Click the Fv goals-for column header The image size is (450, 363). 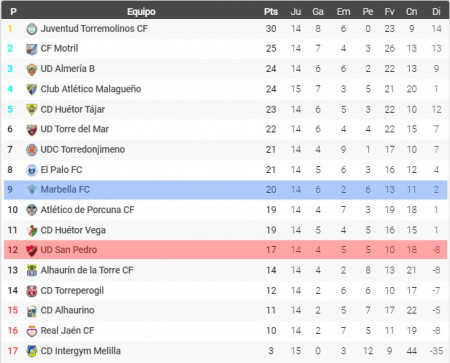pyautogui.click(x=389, y=12)
